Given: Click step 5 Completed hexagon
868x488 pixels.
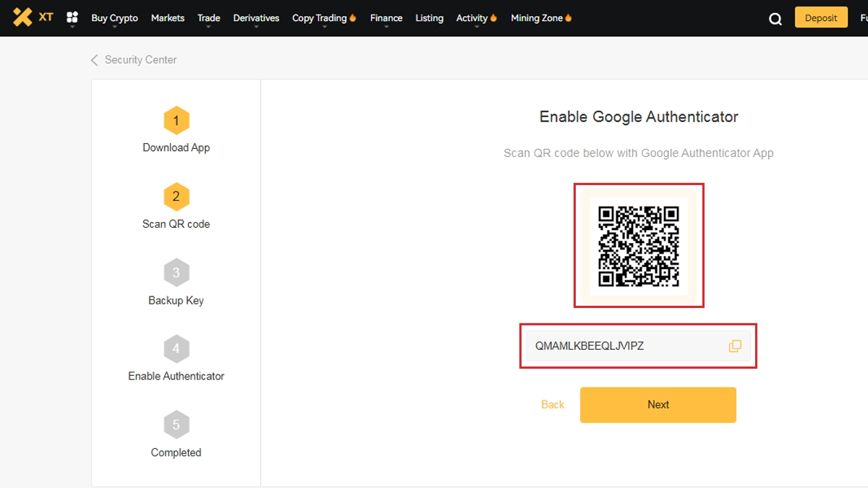Looking at the screenshot, I should click(176, 425).
